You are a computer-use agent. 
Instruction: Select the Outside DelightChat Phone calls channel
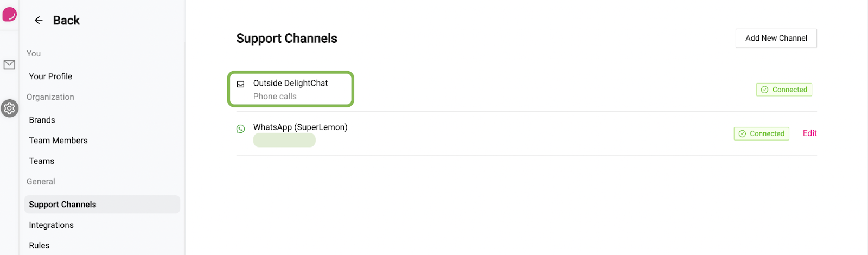[x=290, y=89]
